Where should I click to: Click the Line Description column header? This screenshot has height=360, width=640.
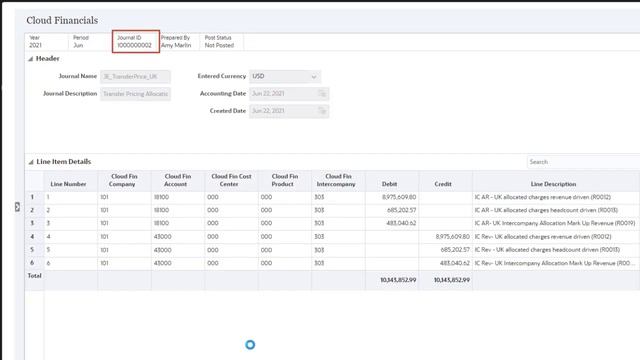pos(556,180)
